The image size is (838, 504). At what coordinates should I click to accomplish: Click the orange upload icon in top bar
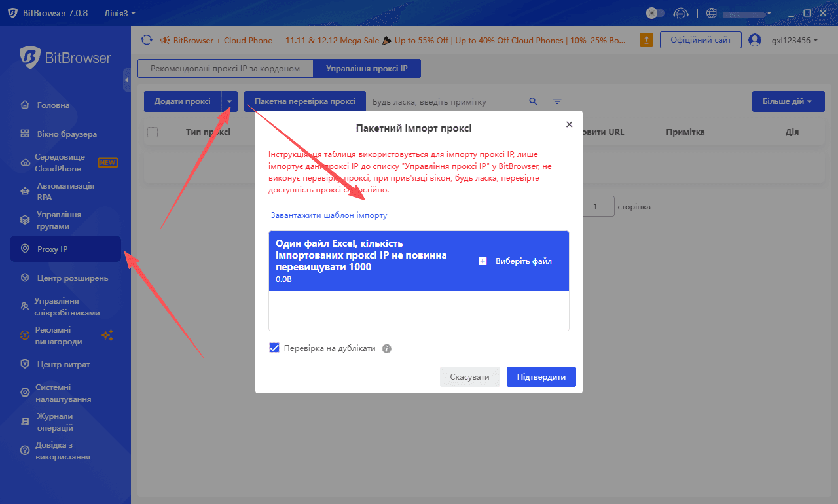646,40
